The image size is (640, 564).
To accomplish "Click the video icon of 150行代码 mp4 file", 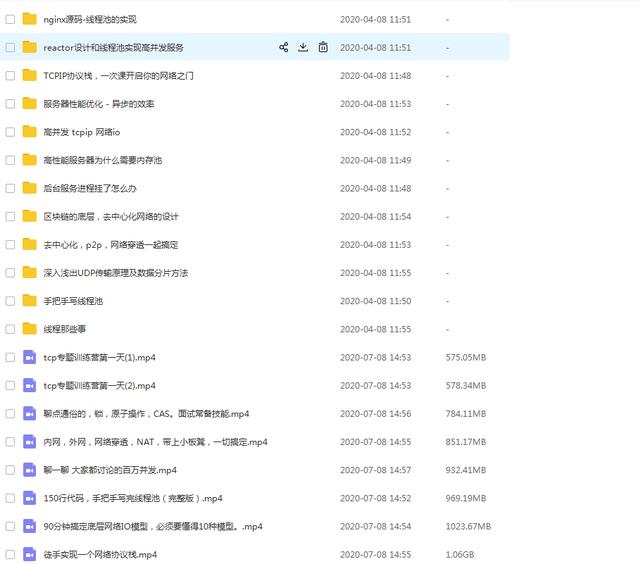I will pos(29,498).
